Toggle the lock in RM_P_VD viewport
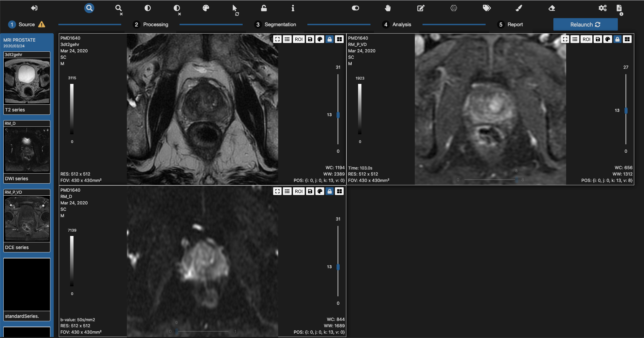The image size is (644, 338). (x=617, y=39)
